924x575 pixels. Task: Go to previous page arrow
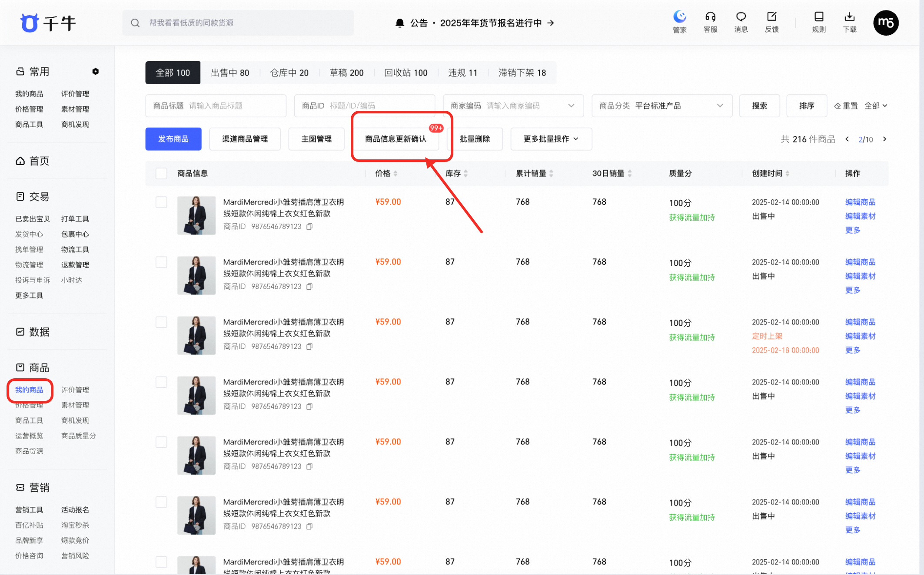pyautogui.click(x=847, y=139)
